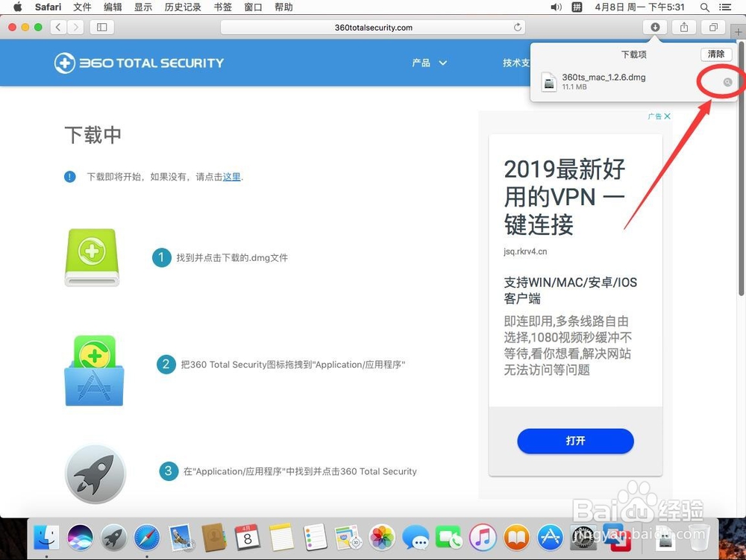Viewport: 746px width, 560px height.
Task: Click the Applications folder illustration
Action: point(94,371)
